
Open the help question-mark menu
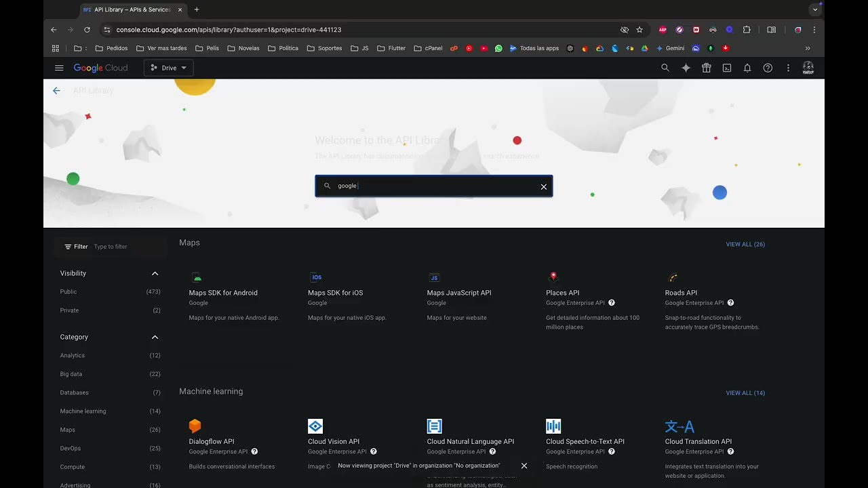tap(768, 68)
